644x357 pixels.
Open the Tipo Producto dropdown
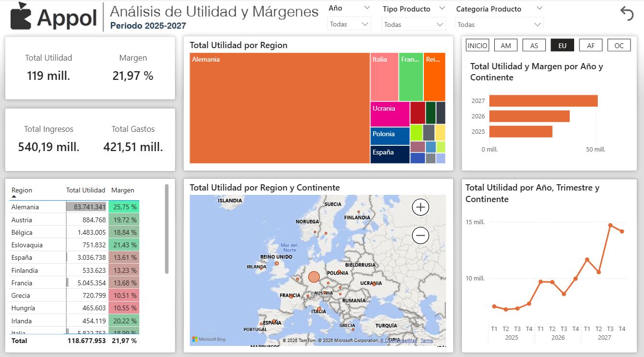[414, 25]
